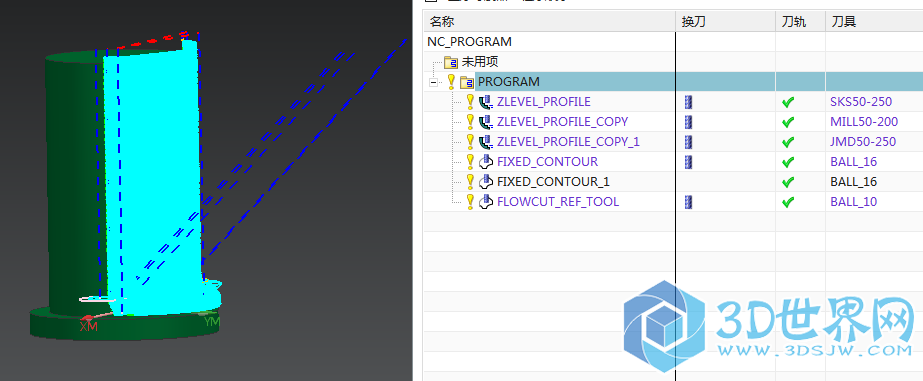This screenshot has height=381, width=923.
Task: Click green toolpath checkmark of FIXED_CONTOUR_1
Action: 788,181
